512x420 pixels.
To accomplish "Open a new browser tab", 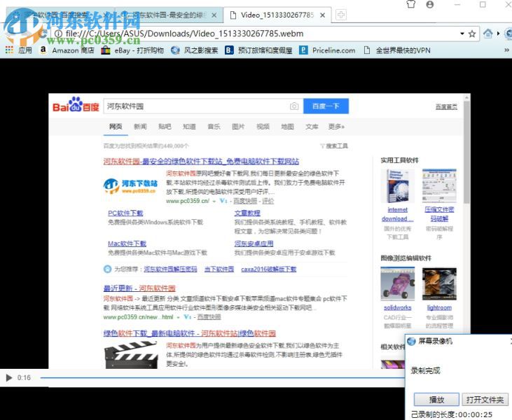I will point(341,15).
